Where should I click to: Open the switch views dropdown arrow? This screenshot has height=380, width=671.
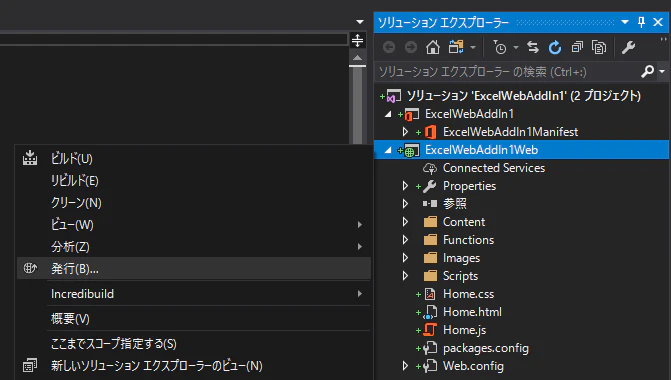(x=473, y=48)
